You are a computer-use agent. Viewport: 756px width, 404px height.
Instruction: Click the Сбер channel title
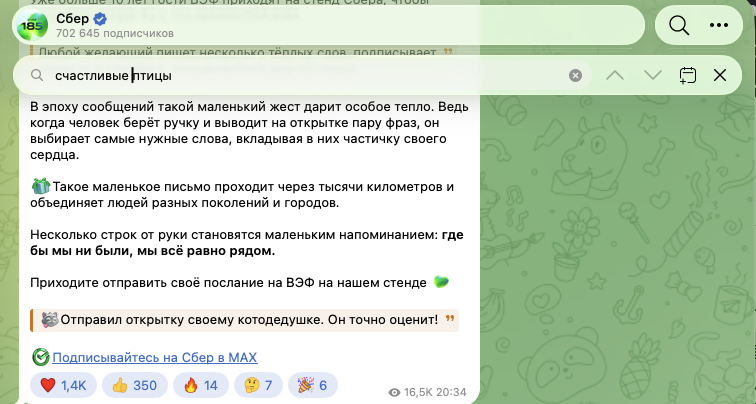click(x=72, y=19)
